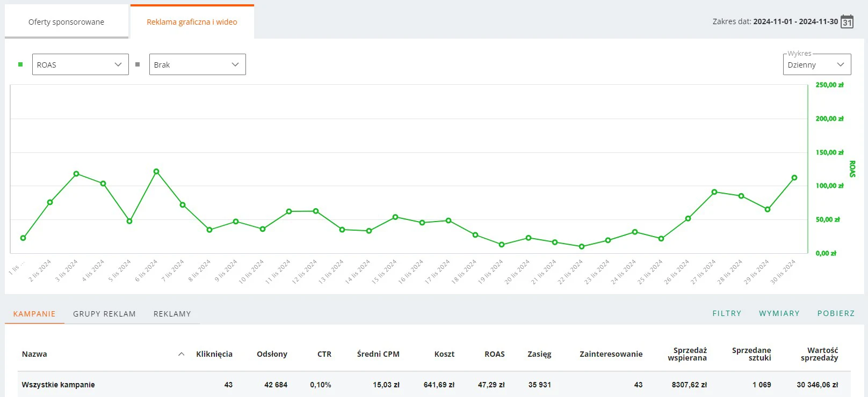Sort table by Kliknięcia column header
The height and width of the screenshot is (397, 868).
click(x=214, y=354)
